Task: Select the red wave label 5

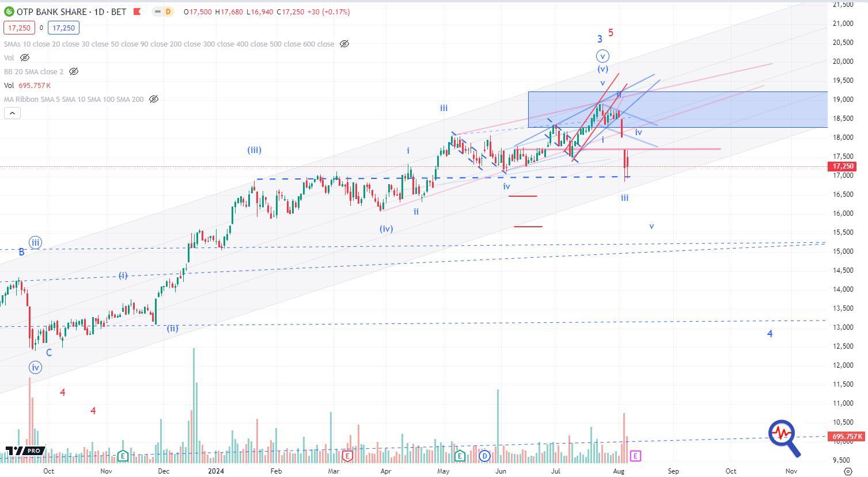Action: tap(611, 33)
